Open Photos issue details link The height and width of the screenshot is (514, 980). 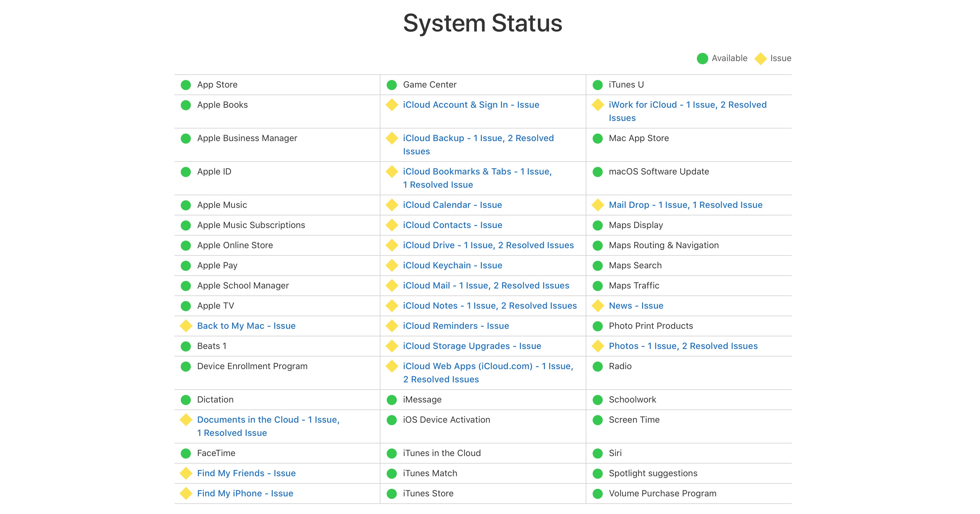(683, 346)
